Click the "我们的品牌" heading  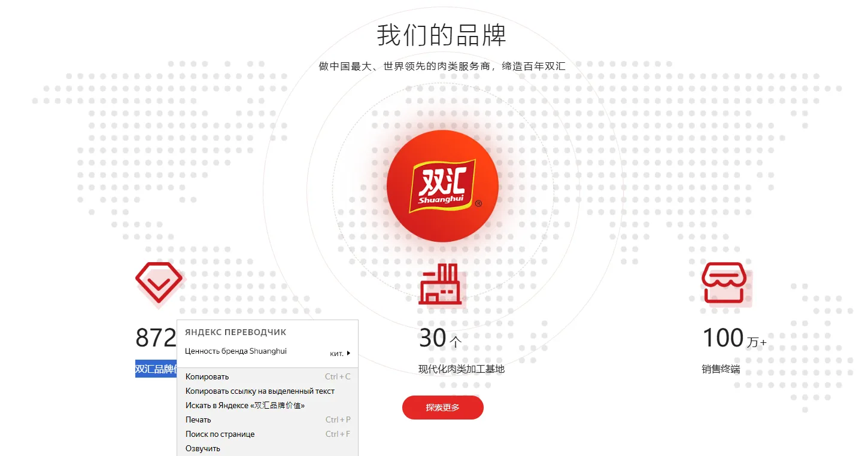[442, 35]
